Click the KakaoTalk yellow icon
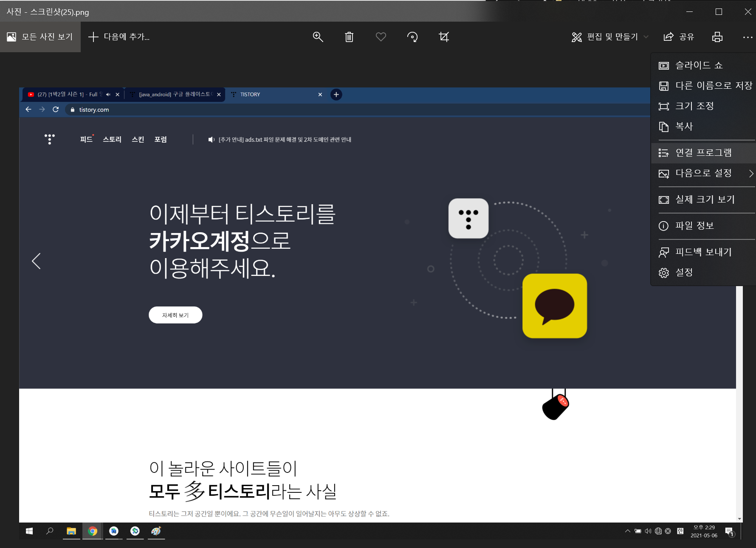The image size is (756, 548). point(555,306)
